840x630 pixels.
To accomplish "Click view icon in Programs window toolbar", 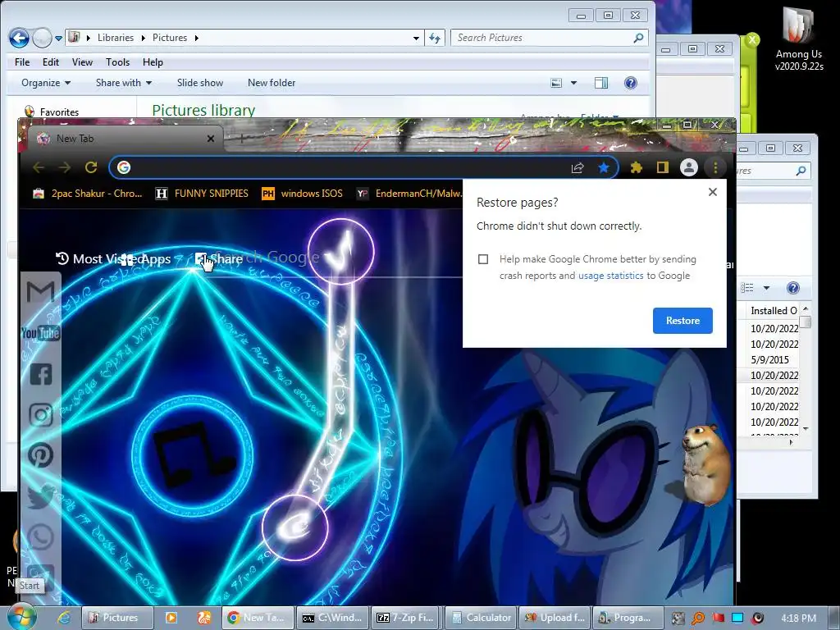I will (747, 288).
